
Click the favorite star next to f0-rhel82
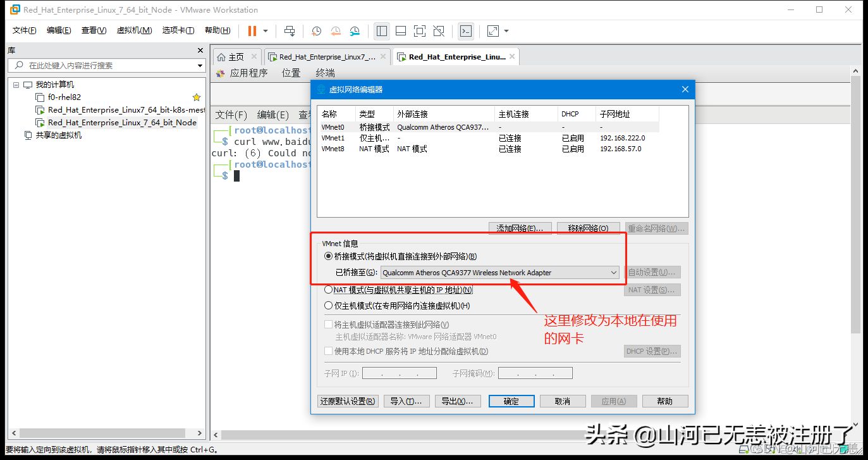pos(197,97)
